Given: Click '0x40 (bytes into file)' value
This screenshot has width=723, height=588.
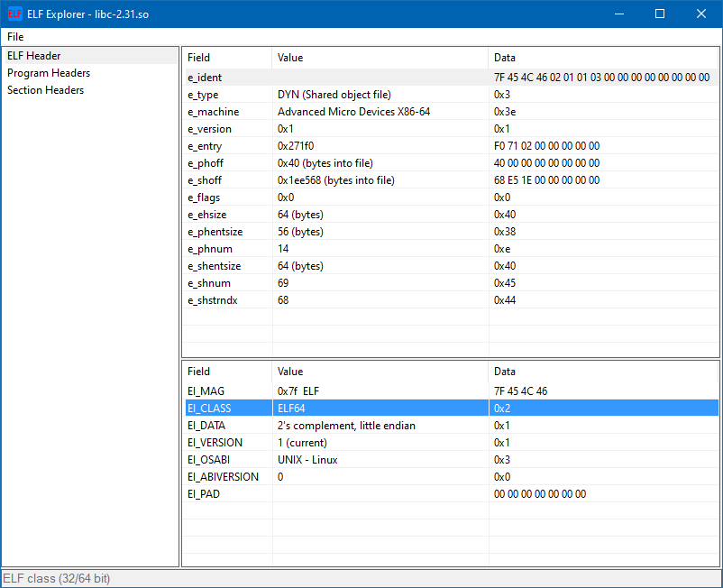Looking at the screenshot, I should (325, 163).
